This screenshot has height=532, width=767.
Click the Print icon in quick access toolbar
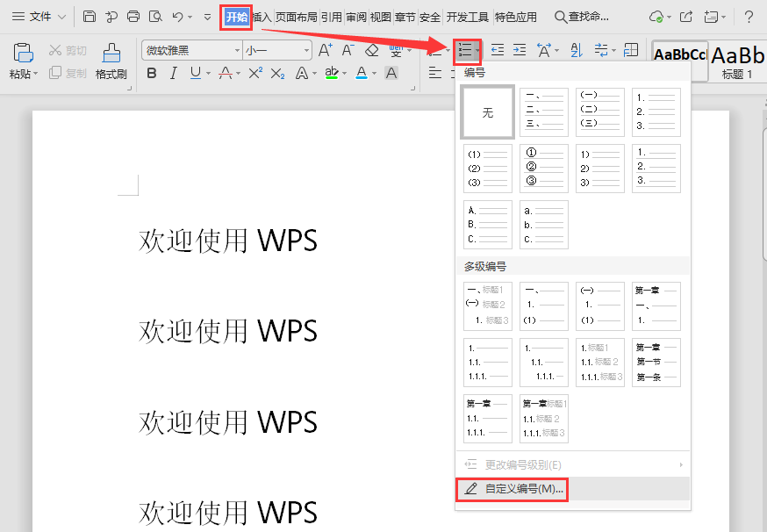(133, 17)
